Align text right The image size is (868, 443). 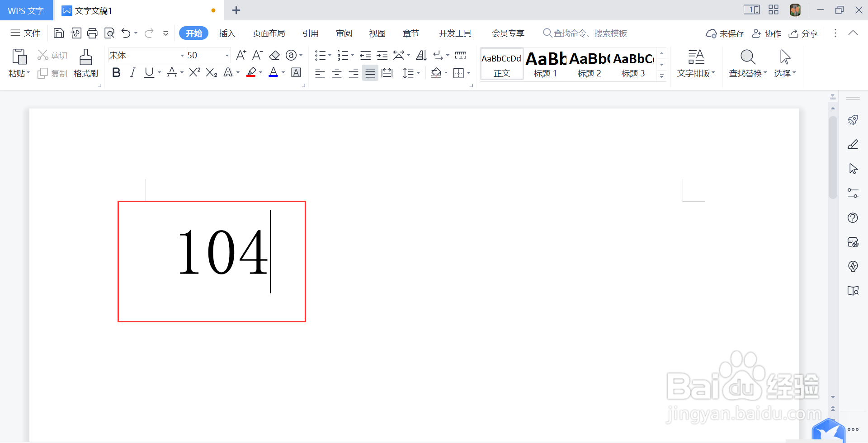click(x=354, y=73)
